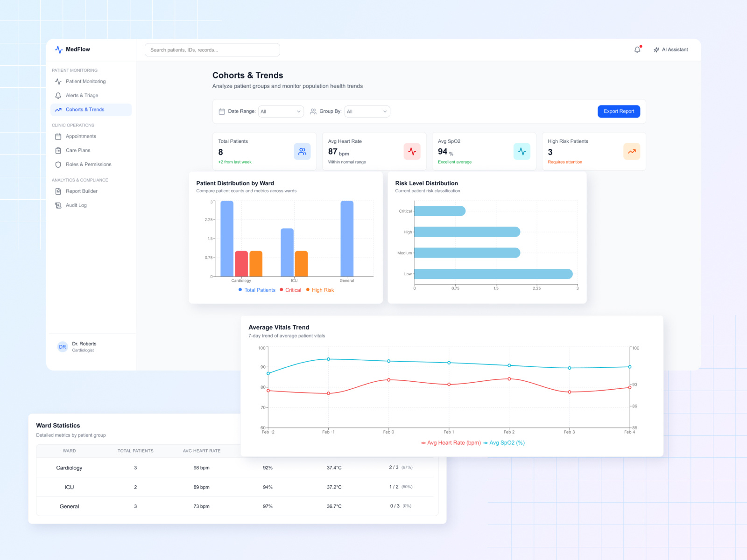Open the AI Assistant panel
Image resolution: width=747 pixels, height=560 pixels.
[x=671, y=49]
